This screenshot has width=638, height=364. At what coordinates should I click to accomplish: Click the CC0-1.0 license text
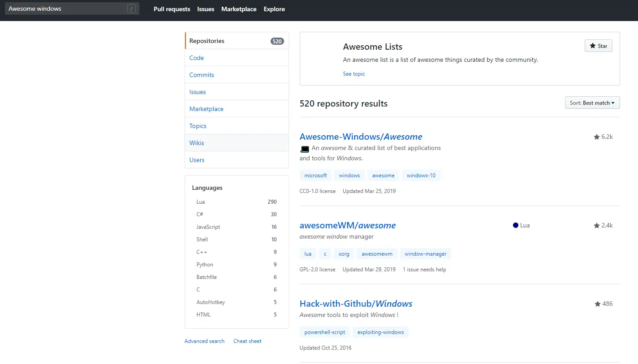click(318, 191)
